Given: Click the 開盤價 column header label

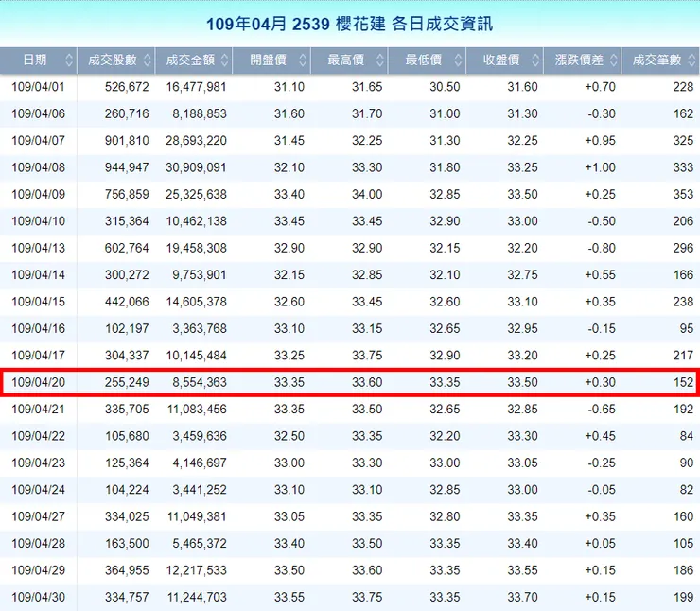Looking at the screenshot, I should coord(268,60).
